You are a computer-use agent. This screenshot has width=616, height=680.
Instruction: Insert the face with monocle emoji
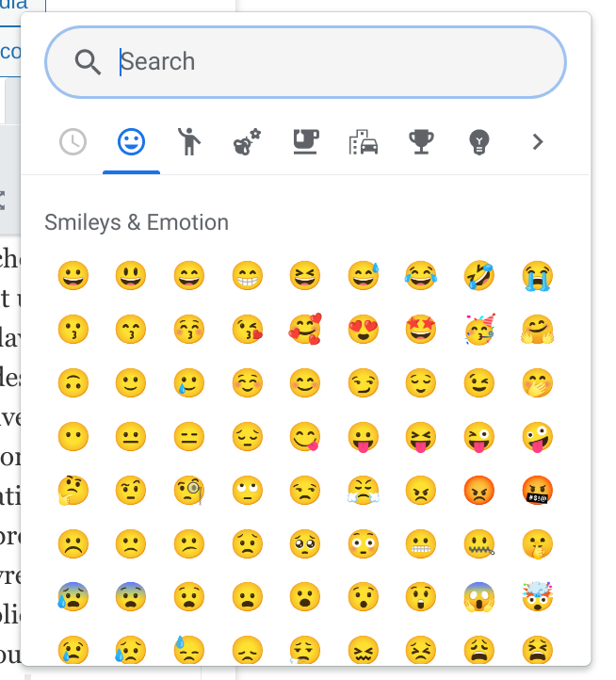point(189,491)
